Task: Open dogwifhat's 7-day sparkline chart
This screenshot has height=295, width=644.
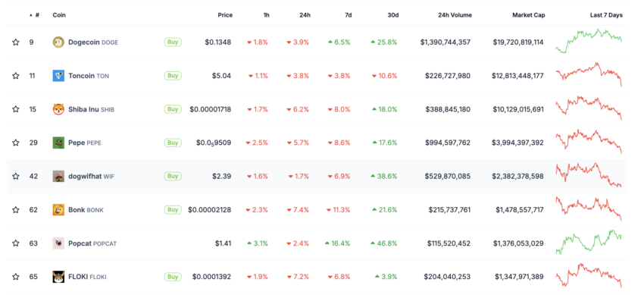Action: pos(589,175)
